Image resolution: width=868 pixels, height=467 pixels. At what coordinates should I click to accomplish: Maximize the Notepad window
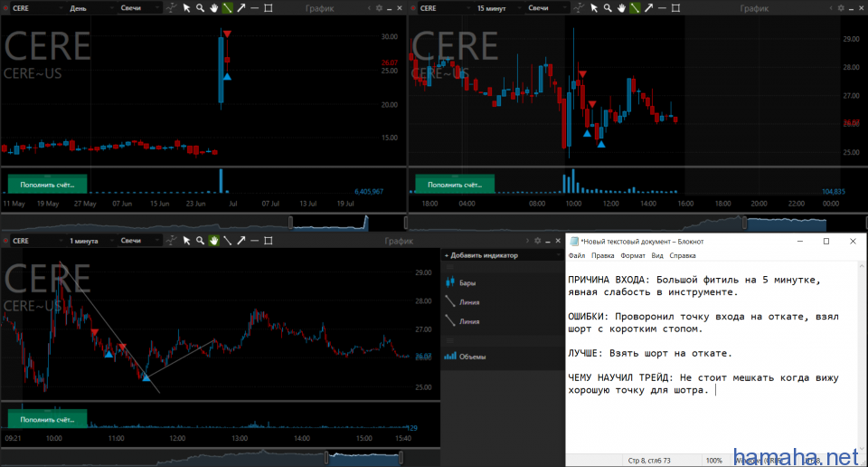pos(826,242)
